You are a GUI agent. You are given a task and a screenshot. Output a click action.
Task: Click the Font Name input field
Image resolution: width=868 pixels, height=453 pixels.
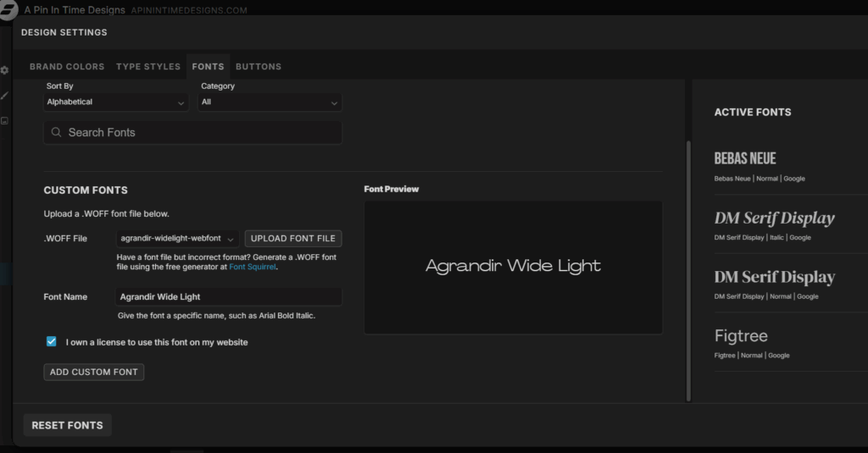tap(229, 296)
